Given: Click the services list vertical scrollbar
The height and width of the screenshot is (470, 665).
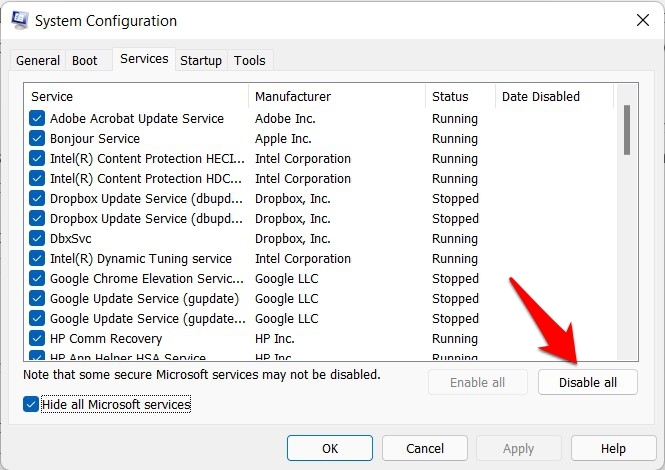Looking at the screenshot, I should tap(627, 130).
